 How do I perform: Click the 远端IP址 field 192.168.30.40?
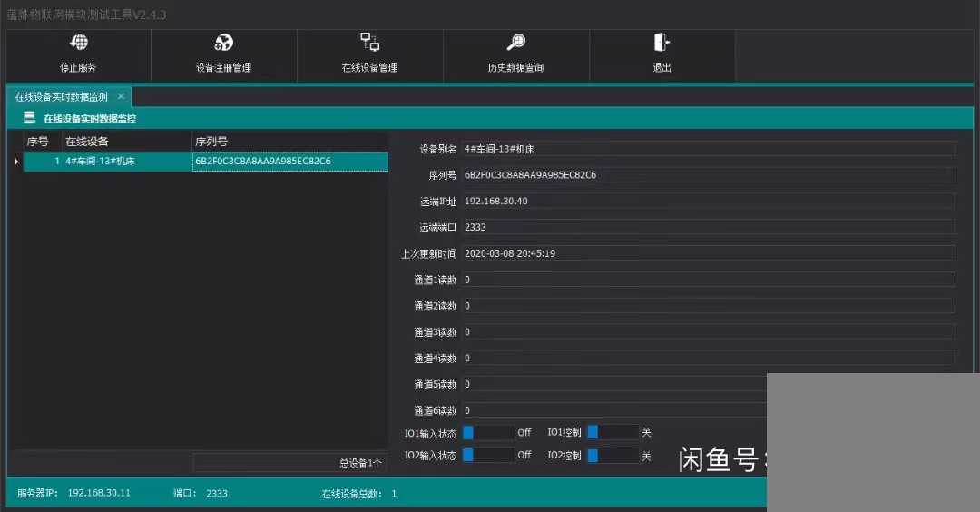(x=709, y=202)
